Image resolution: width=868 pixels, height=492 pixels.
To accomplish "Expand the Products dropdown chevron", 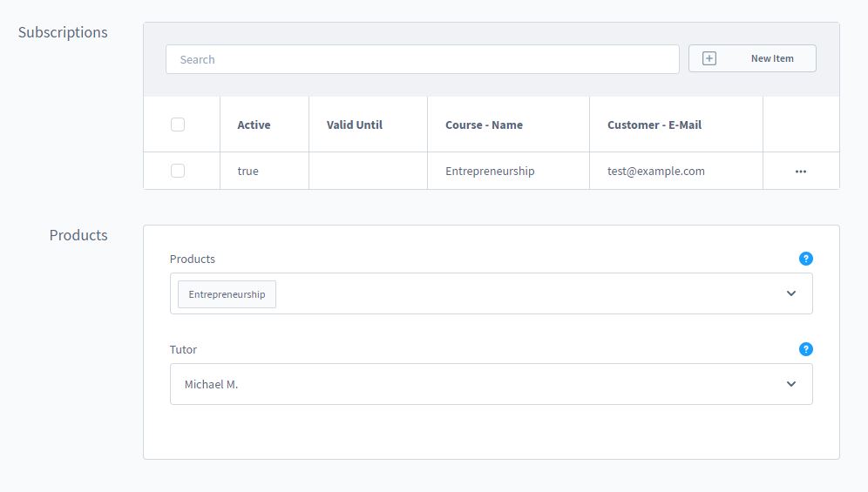I will 791,293.
